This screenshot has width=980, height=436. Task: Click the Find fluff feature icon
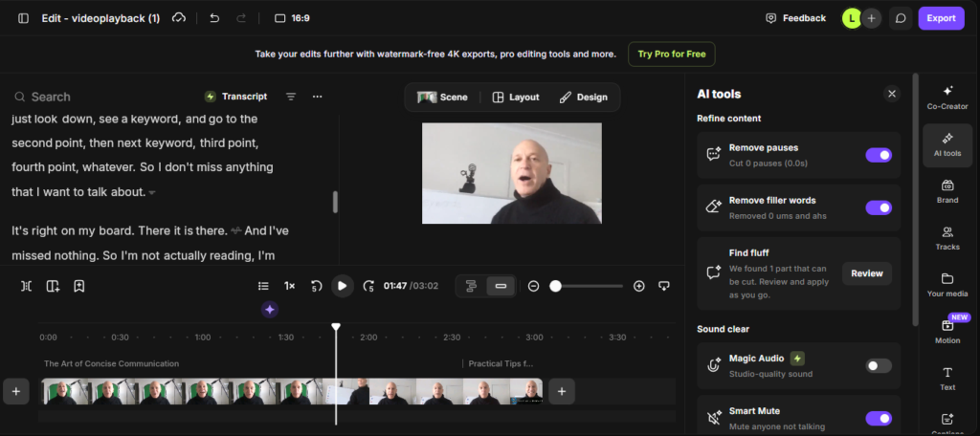(x=714, y=272)
